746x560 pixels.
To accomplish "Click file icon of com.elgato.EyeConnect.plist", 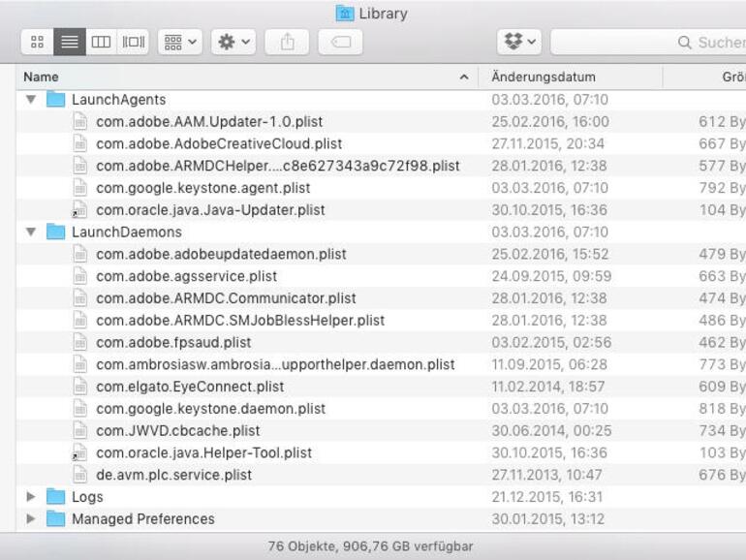I will pyautogui.click(x=80, y=387).
